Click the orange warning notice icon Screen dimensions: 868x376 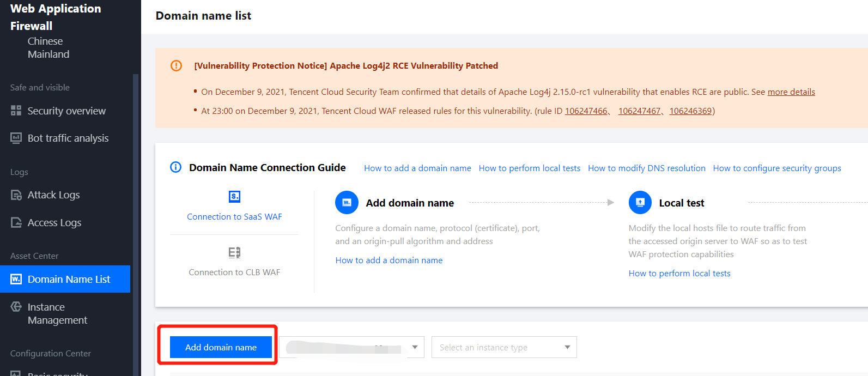176,65
